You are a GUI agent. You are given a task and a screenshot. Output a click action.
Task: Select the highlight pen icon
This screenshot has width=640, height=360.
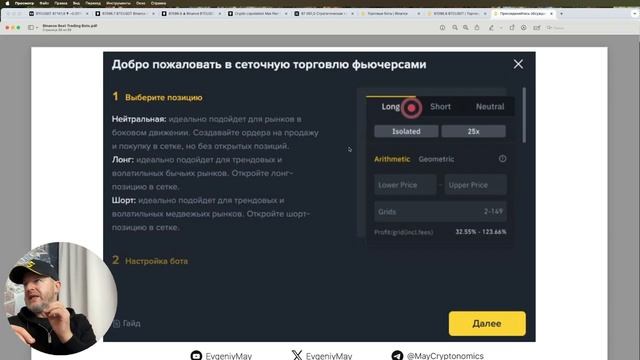(491, 28)
